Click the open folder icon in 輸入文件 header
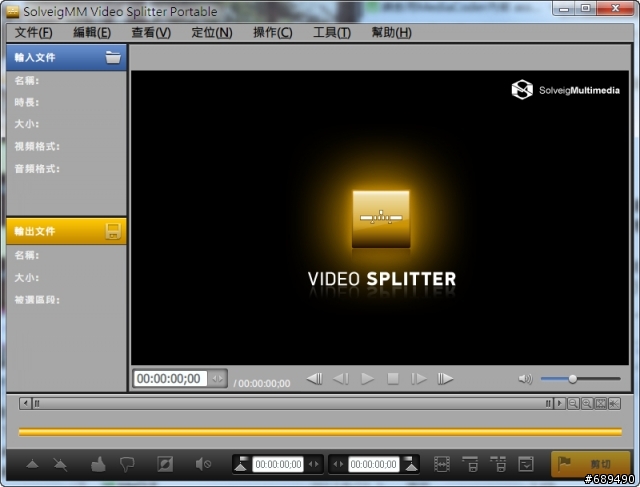This screenshot has width=640, height=487. 113,57
